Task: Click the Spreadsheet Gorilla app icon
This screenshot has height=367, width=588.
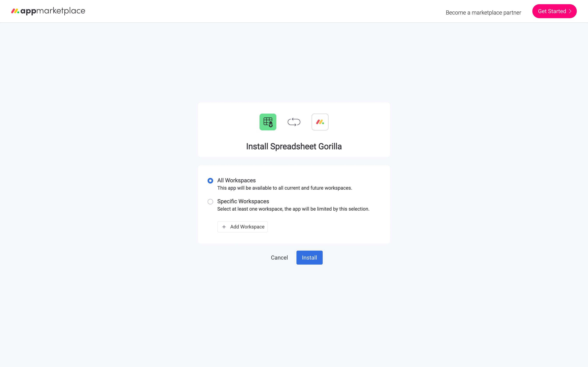Action: point(268,122)
